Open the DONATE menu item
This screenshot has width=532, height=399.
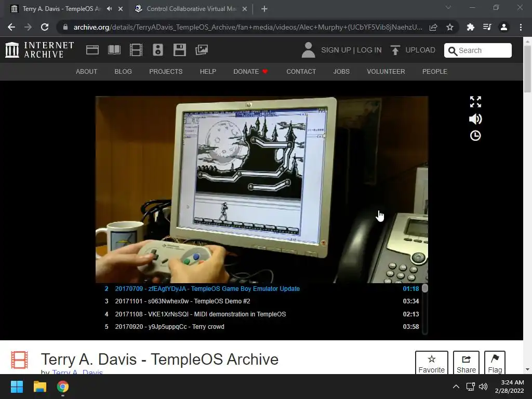tap(250, 72)
